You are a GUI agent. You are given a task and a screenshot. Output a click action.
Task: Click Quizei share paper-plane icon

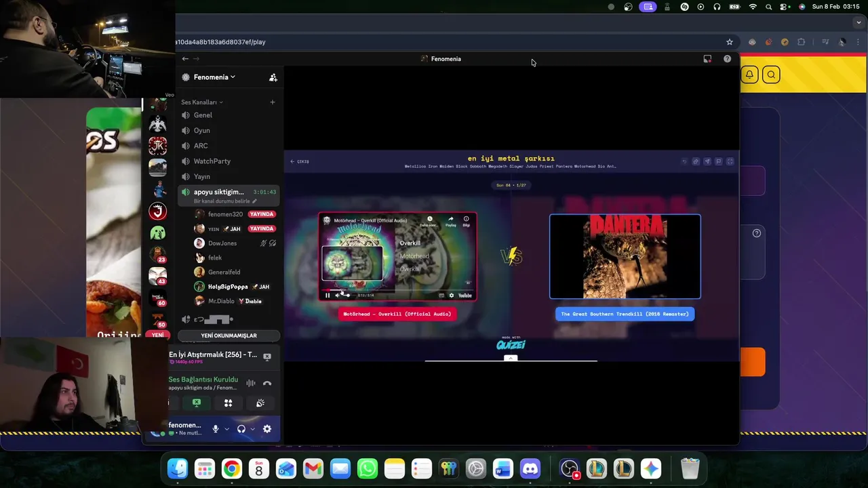pos(707,161)
